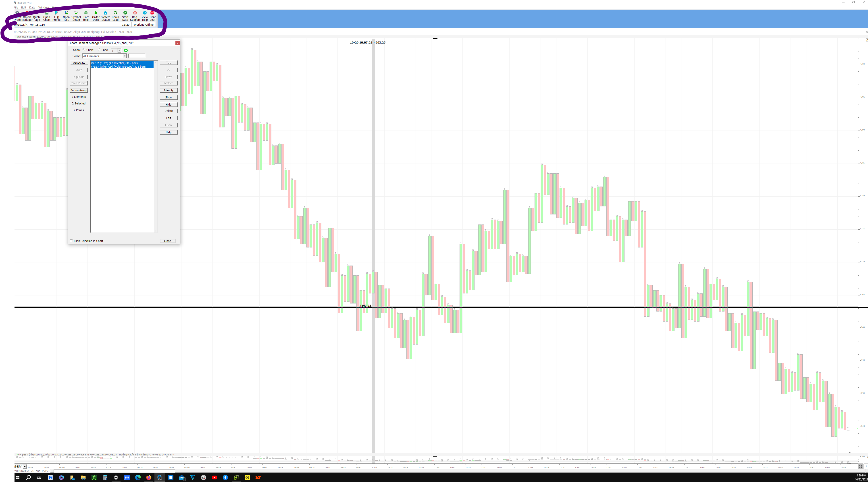
Task: Click the horizontal scrollbar left arrow at chart bottom
Action: [52, 471]
